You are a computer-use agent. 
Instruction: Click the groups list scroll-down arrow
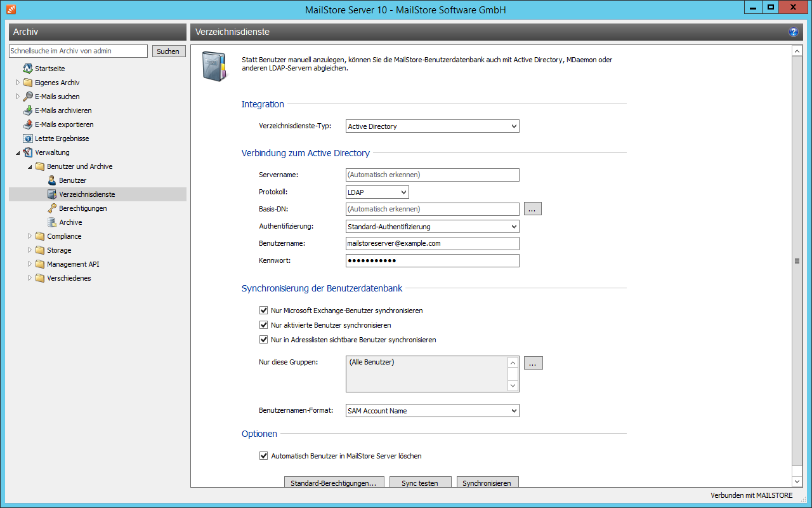(513, 385)
